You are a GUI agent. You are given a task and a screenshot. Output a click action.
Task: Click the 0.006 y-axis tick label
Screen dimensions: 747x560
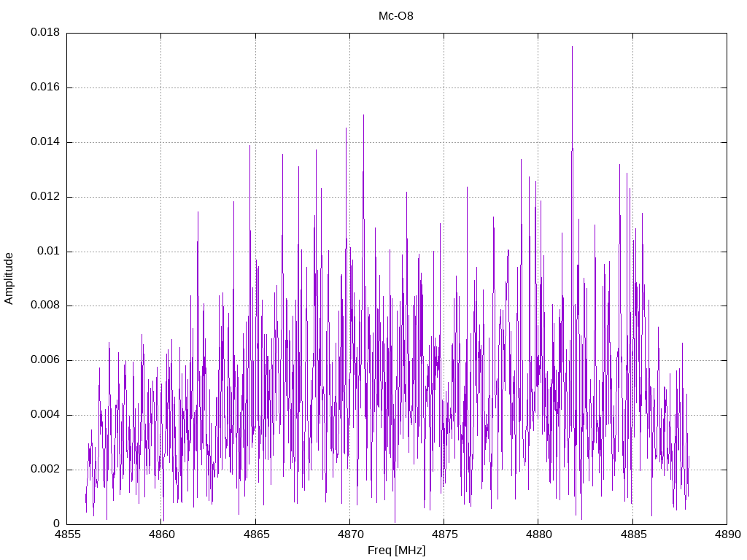tap(45, 360)
